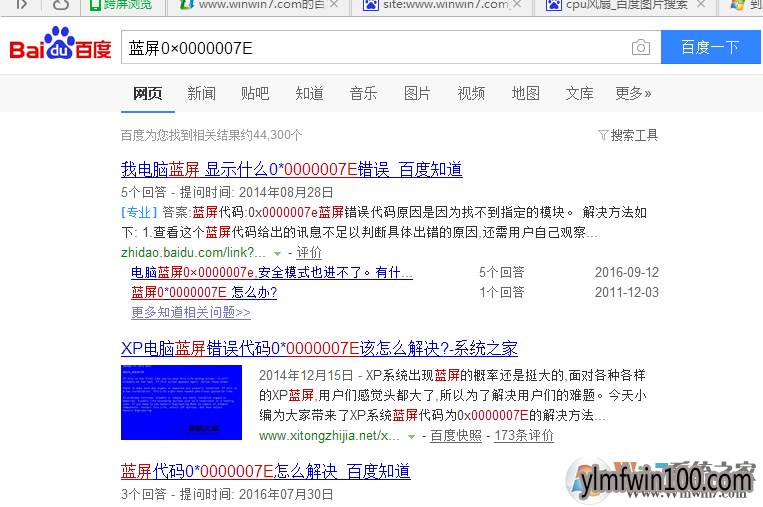Screen dimensions: 763x507
Task: Click the search tools filter icon
Action: [603, 135]
